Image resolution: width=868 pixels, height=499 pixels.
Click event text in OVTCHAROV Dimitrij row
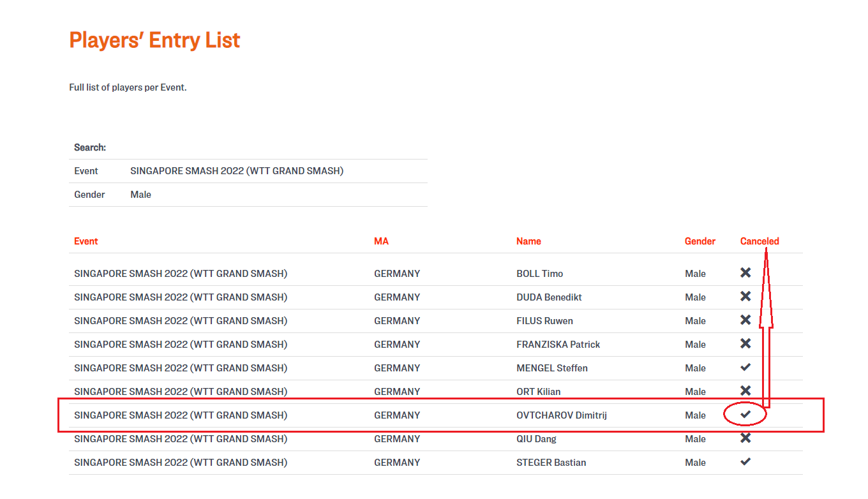[x=181, y=415]
